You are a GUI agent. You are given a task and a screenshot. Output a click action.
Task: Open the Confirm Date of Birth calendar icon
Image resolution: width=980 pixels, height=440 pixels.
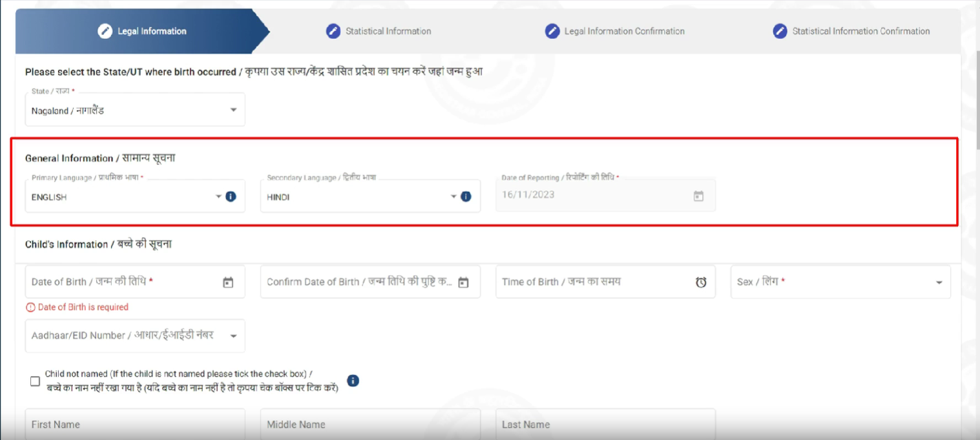coord(463,282)
